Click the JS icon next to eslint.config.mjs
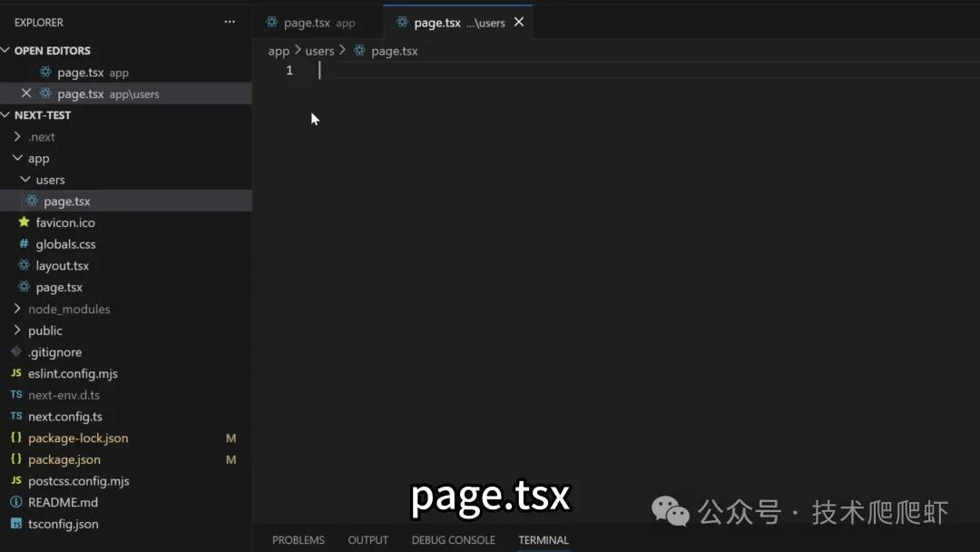The height and width of the screenshot is (552, 980). [15, 373]
